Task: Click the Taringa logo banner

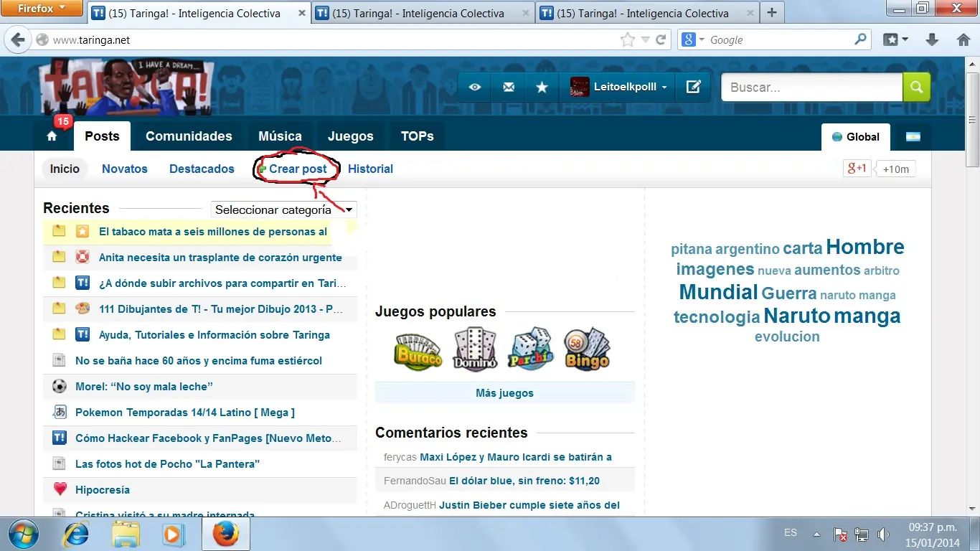Action: pyautogui.click(x=127, y=88)
